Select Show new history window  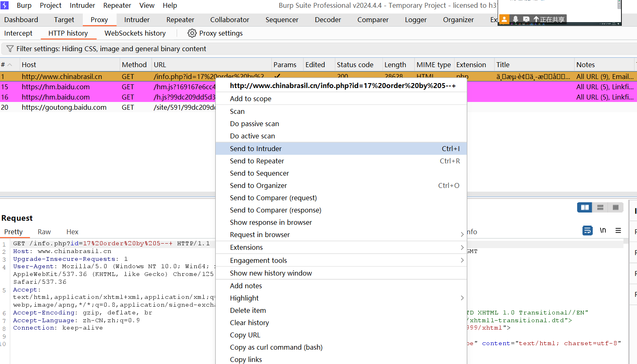coord(341,273)
